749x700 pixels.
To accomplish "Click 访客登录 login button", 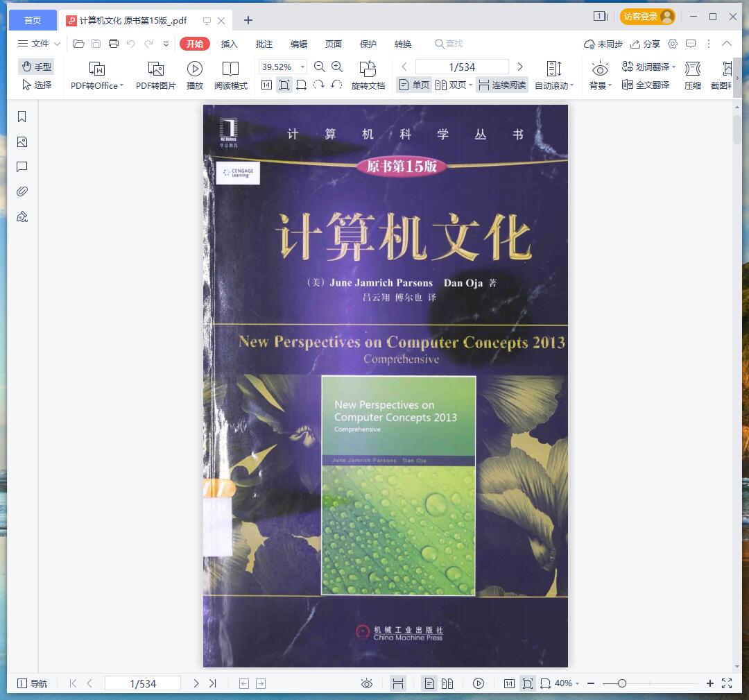I will pos(647,17).
